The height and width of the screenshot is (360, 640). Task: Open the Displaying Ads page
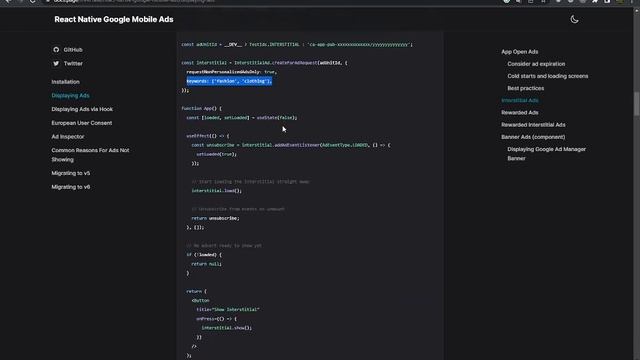pos(70,95)
